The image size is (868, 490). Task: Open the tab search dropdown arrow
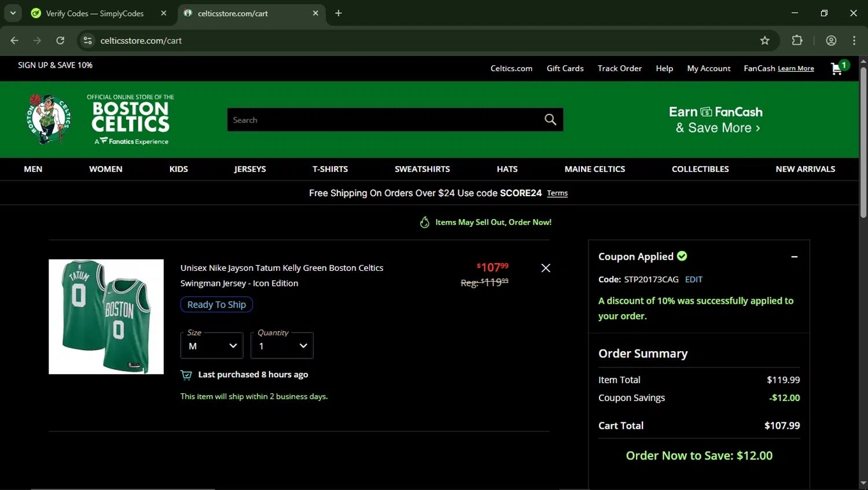click(13, 13)
